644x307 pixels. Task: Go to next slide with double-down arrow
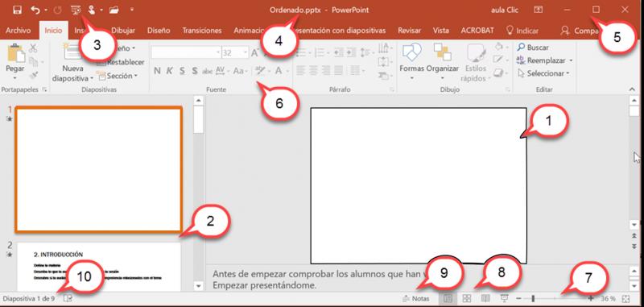click(x=634, y=246)
